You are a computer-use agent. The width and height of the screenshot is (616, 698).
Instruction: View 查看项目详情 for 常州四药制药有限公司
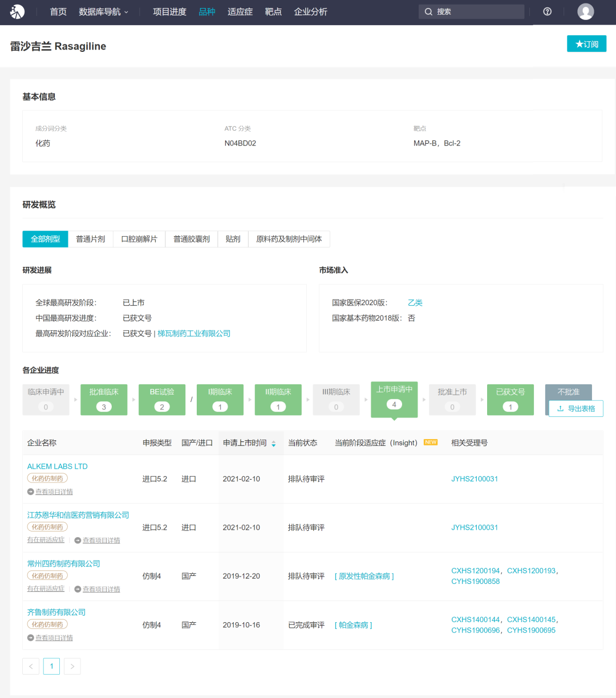pos(102,589)
